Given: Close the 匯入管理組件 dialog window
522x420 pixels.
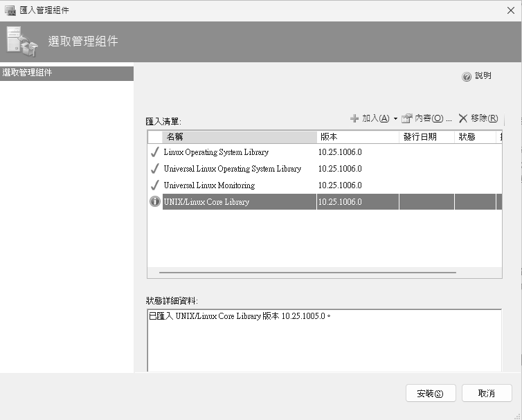Looking at the screenshot, I should pos(511,10).
